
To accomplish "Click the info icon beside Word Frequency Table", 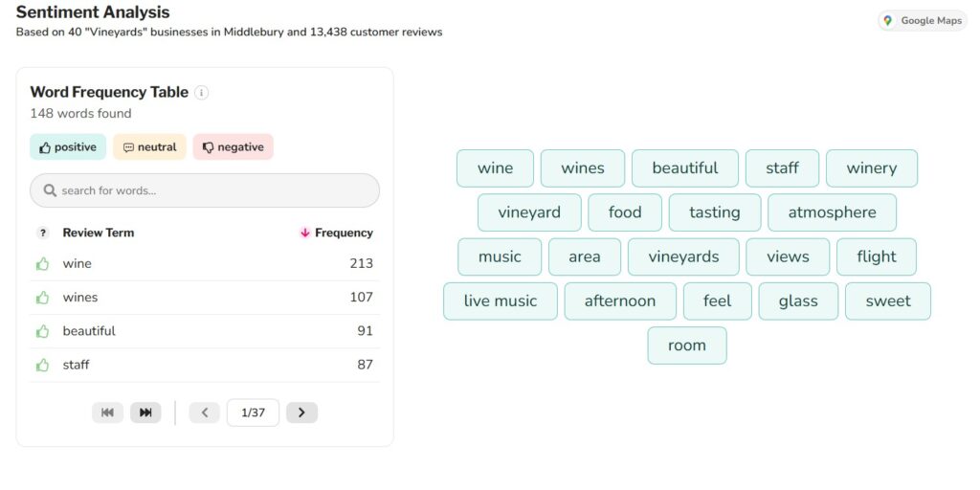I will click(201, 93).
